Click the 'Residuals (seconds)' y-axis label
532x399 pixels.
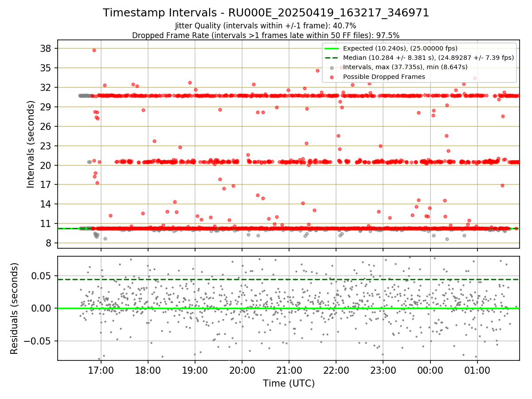click(x=15, y=309)
